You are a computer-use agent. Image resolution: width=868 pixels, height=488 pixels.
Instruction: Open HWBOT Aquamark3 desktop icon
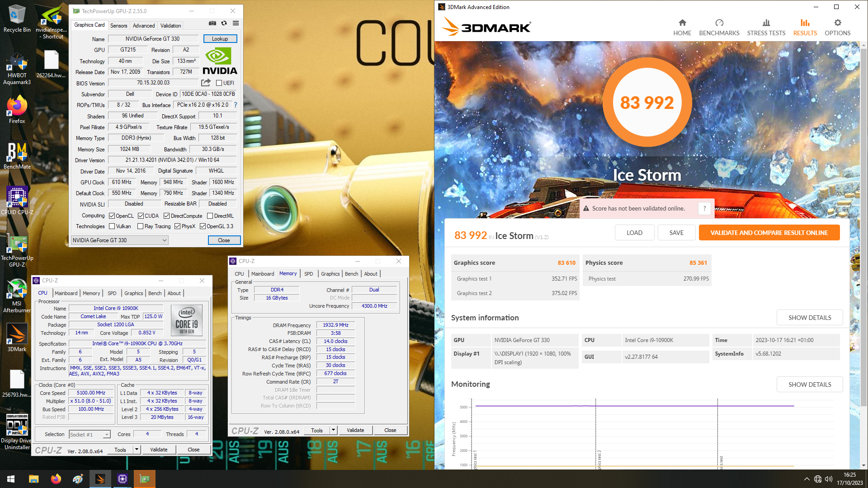coord(17,69)
